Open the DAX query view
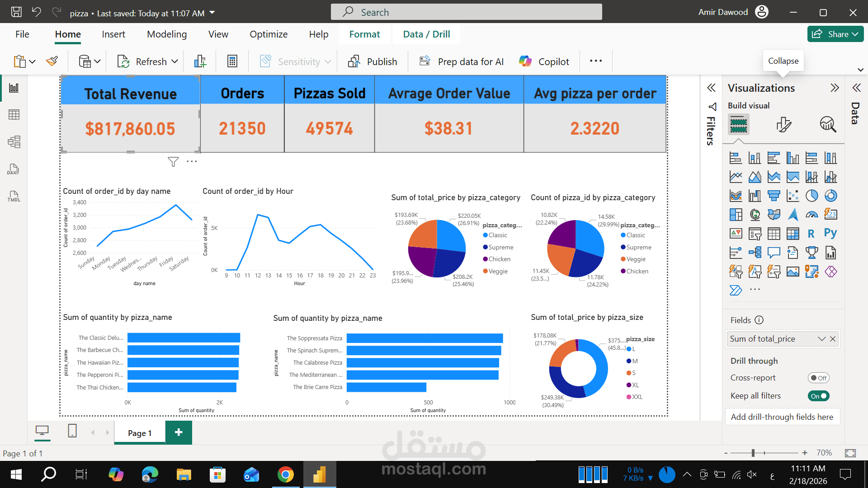This screenshot has height=488, width=868. pos(14,169)
